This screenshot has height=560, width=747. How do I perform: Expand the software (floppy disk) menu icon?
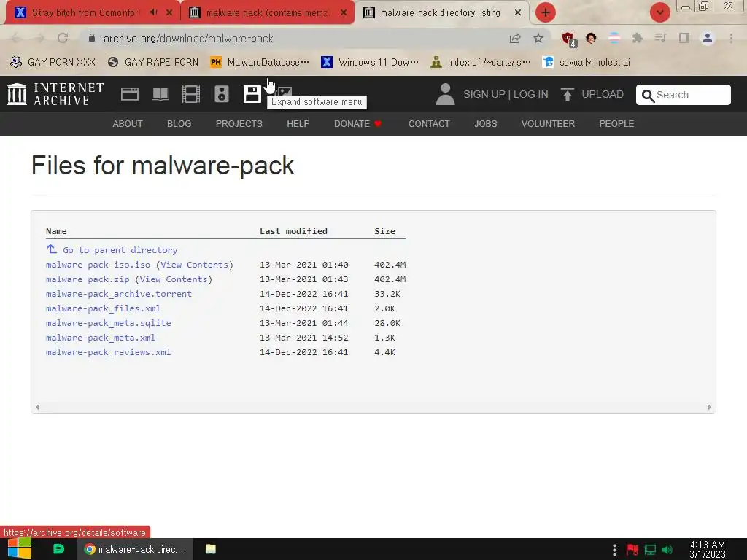click(x=252, y=94)
